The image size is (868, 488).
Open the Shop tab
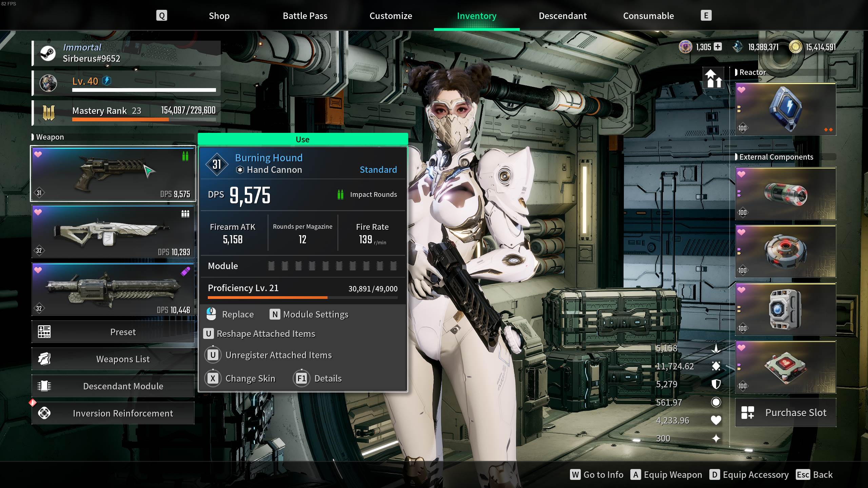point(219,16)
